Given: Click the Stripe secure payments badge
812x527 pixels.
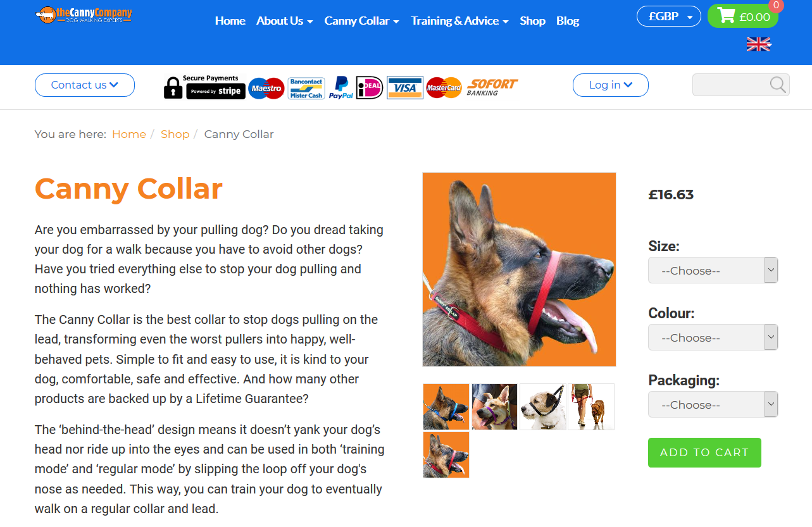Looking at the screenshot, I should click(x=204, y=87).
